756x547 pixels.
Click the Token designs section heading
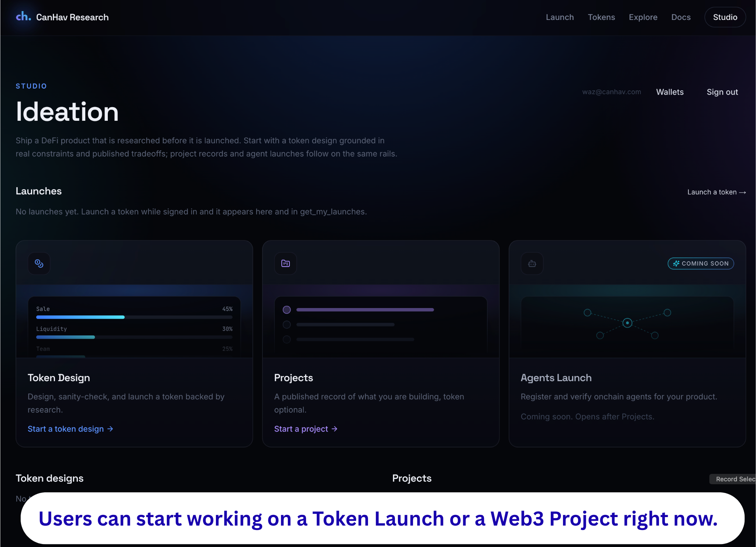tap(49, 478)
